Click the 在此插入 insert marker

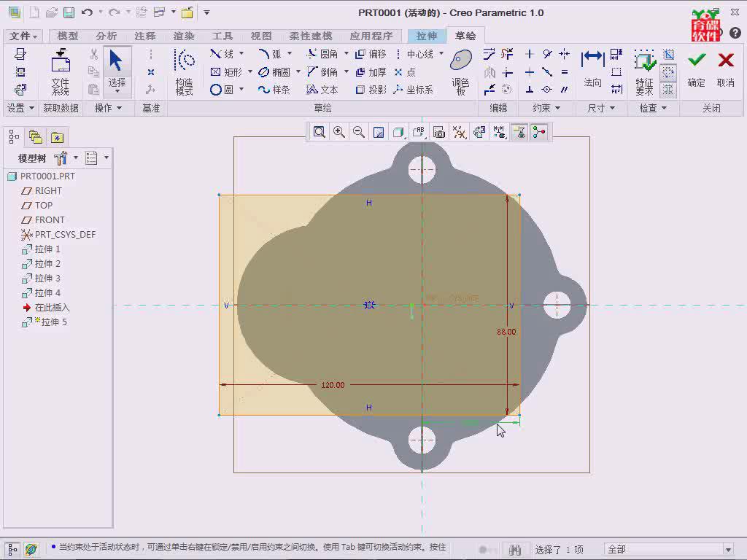[x=46, y=308]
